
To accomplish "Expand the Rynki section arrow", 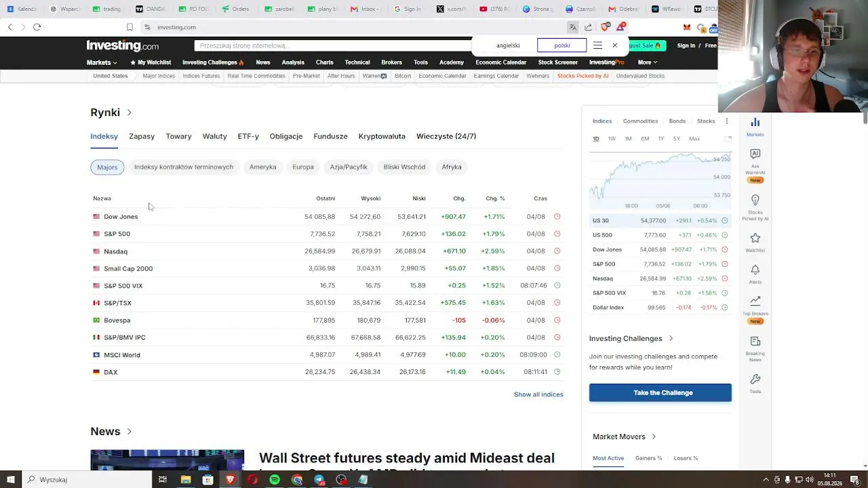I will (x=129, y=113).
